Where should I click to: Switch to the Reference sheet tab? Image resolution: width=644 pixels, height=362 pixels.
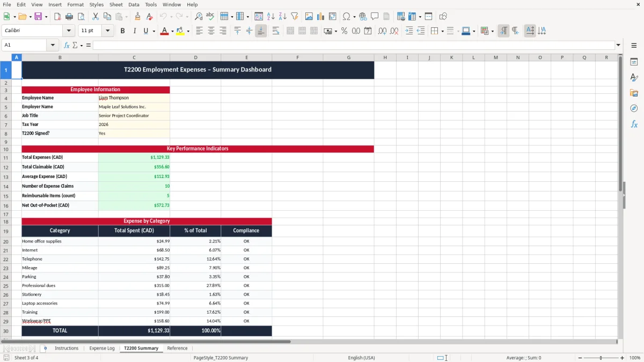coord(177,348)
